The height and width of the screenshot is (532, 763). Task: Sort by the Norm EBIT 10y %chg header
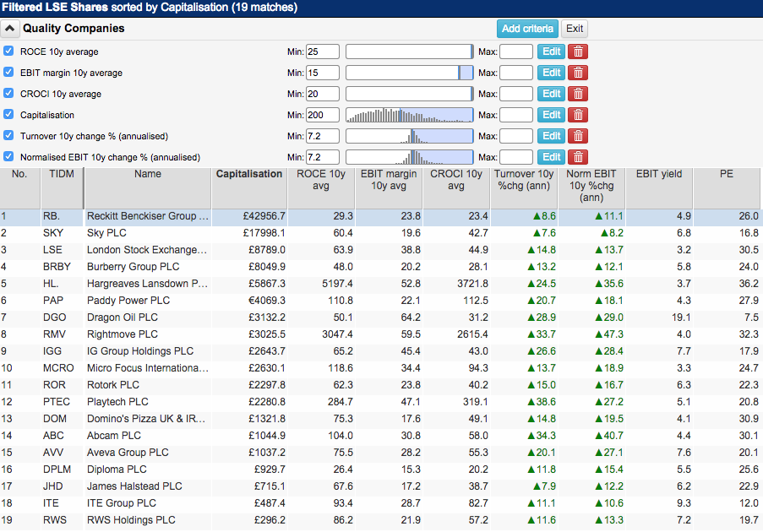pos(591,187)
